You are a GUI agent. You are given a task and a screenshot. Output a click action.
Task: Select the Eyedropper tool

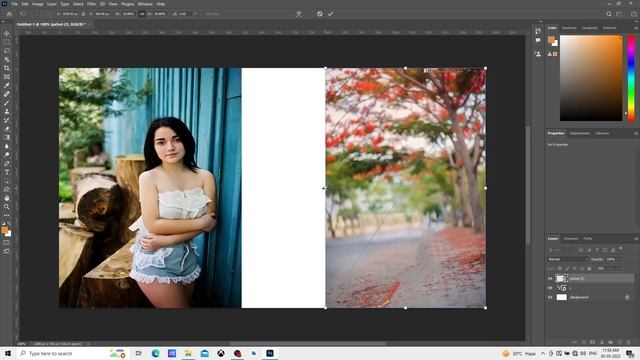7,85
